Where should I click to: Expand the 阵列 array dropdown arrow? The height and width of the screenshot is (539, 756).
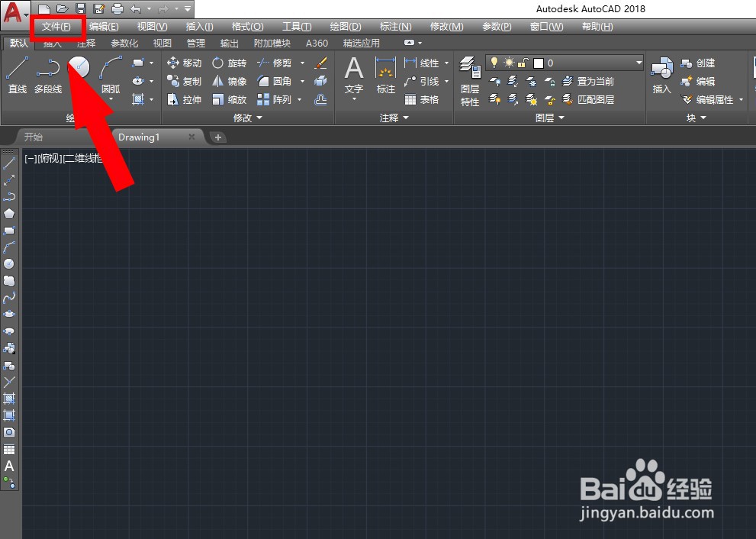[x=299, y=99]
